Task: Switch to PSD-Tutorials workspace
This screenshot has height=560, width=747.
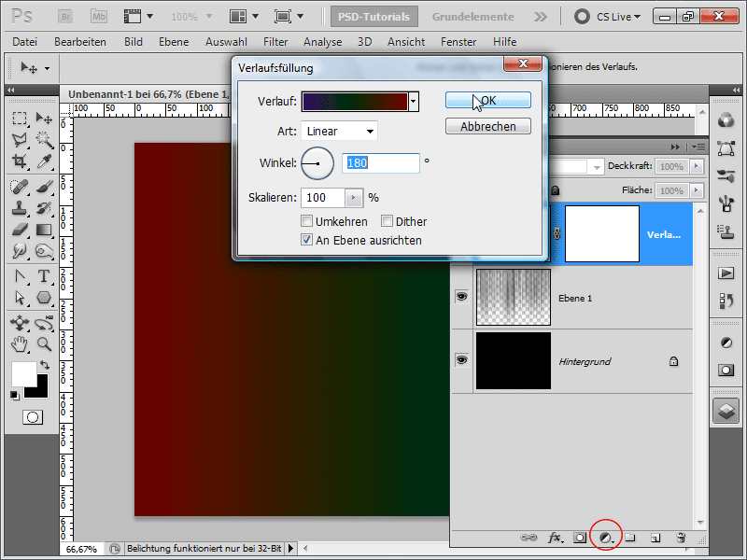Action: pos(374,17)
